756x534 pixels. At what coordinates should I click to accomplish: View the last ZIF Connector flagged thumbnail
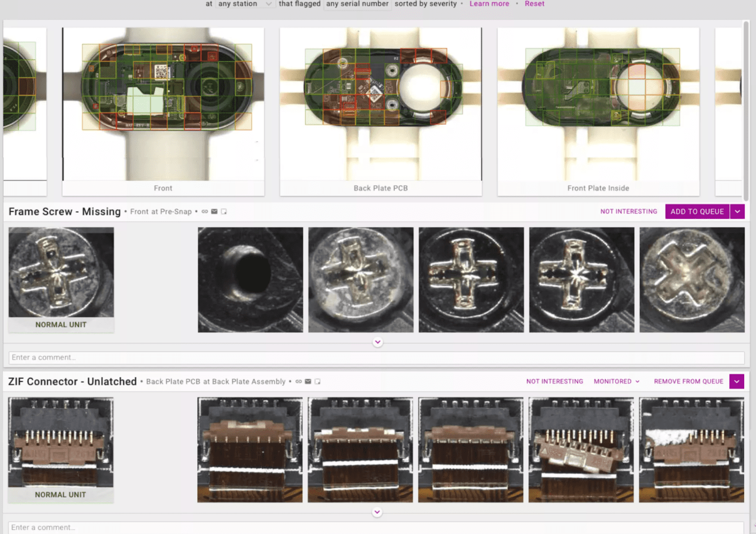(x=692, y=450)
